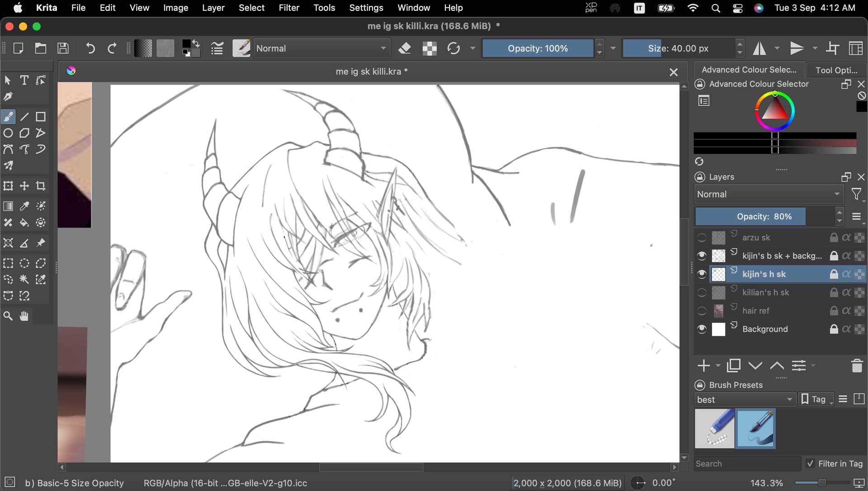Show the arzu sk layer
Viewport: 868px width, 491px height.
(x=702, y=238)
